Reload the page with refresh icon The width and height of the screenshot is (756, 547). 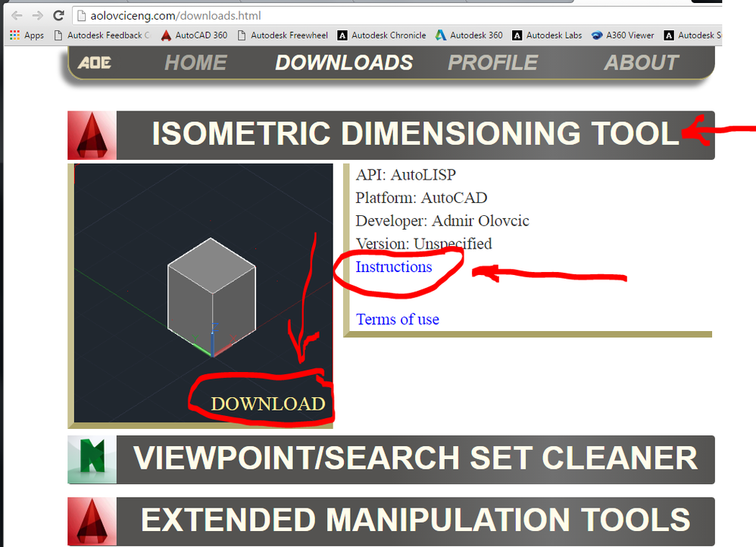(x=58, y=16)
